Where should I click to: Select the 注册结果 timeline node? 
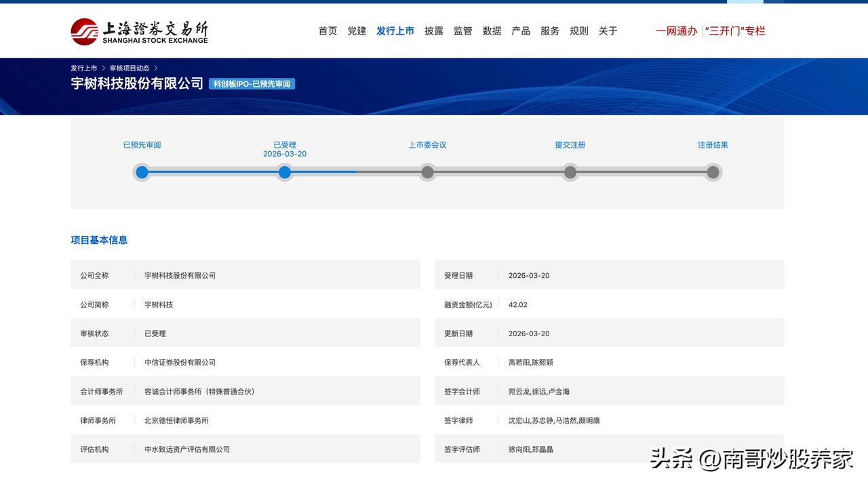tap(713, 172)
